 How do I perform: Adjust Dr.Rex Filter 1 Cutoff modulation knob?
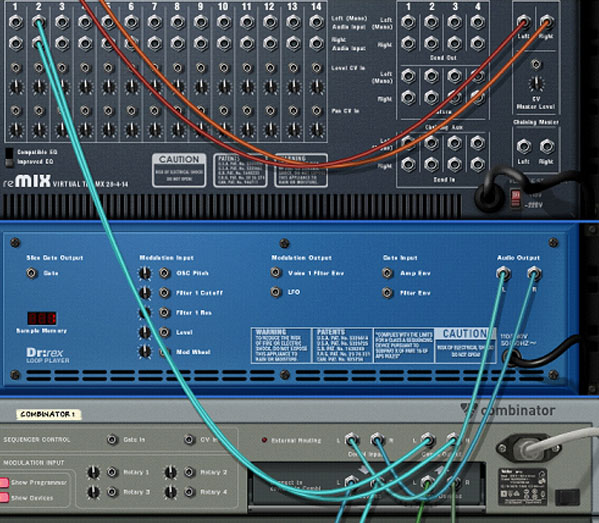click(x=145, y=293)
